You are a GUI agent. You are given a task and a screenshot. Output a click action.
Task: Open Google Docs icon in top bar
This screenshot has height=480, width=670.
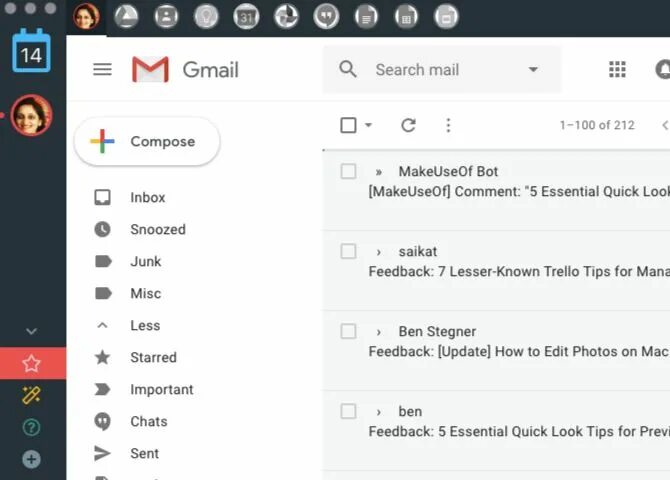pyautogui.click(x=366, y=17)
